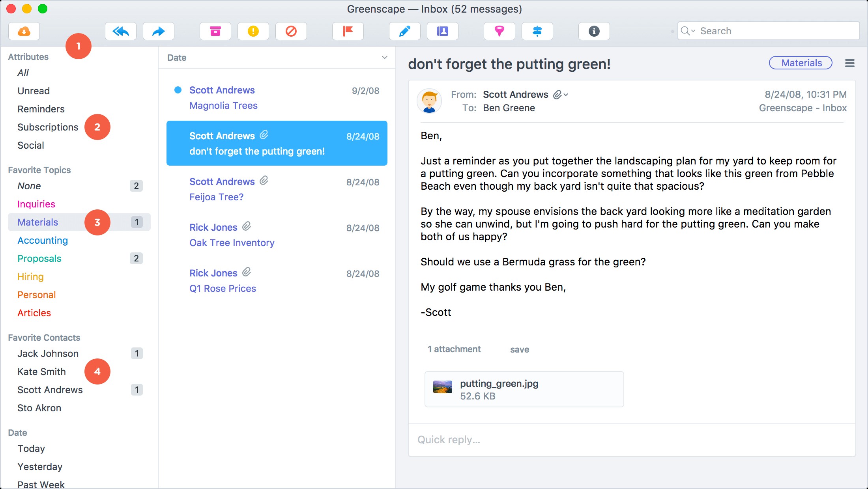868x489 pixels.
Task: Click the Materials topic tag button
Action: (801, 63)
